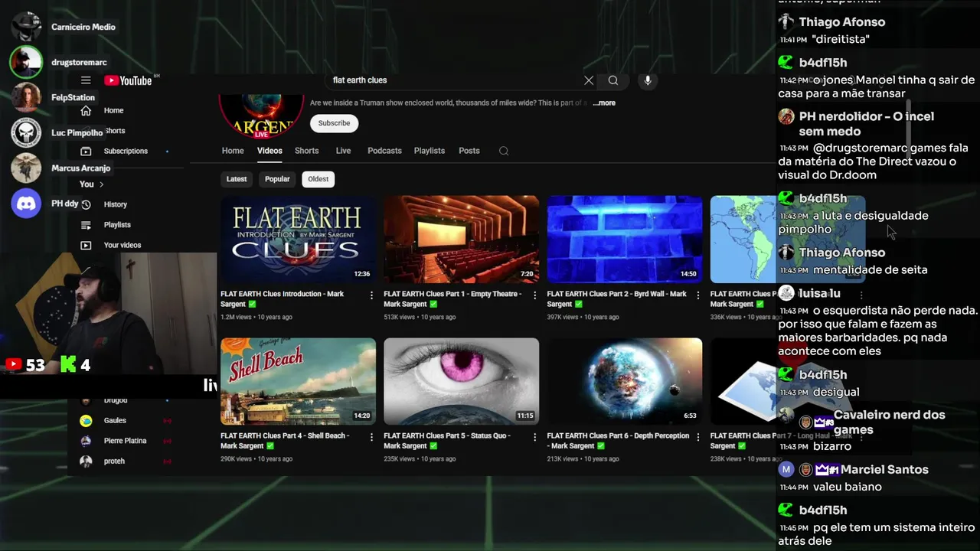The height and width of the screenshot is (551, 980).
Task: Click the channel profile picture
Action: click(261, 115)
